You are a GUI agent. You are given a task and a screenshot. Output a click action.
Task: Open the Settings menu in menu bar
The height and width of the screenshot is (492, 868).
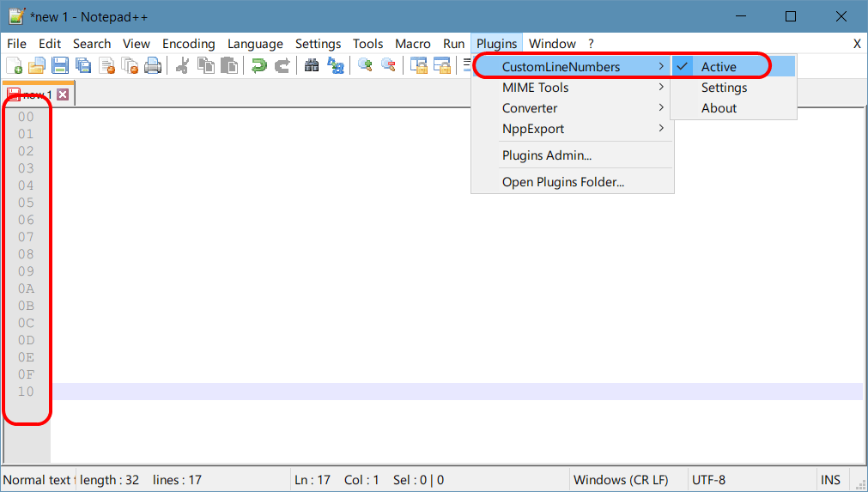point(319,44)
